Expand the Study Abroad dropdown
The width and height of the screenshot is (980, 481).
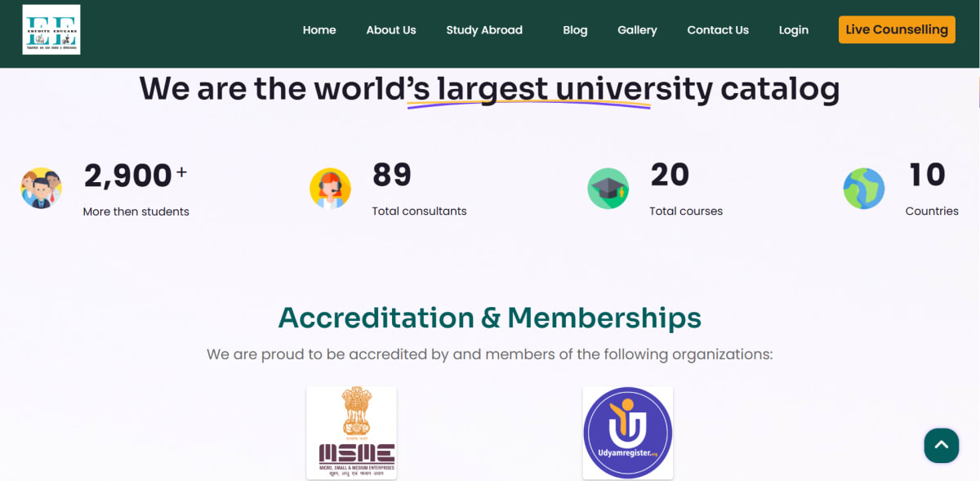484,29
